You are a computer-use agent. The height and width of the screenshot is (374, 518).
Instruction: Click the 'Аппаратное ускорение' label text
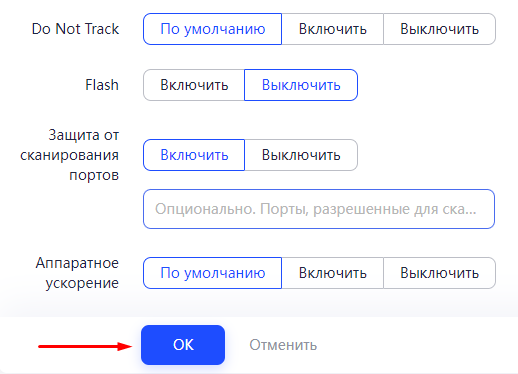click(x=77, y=273)
